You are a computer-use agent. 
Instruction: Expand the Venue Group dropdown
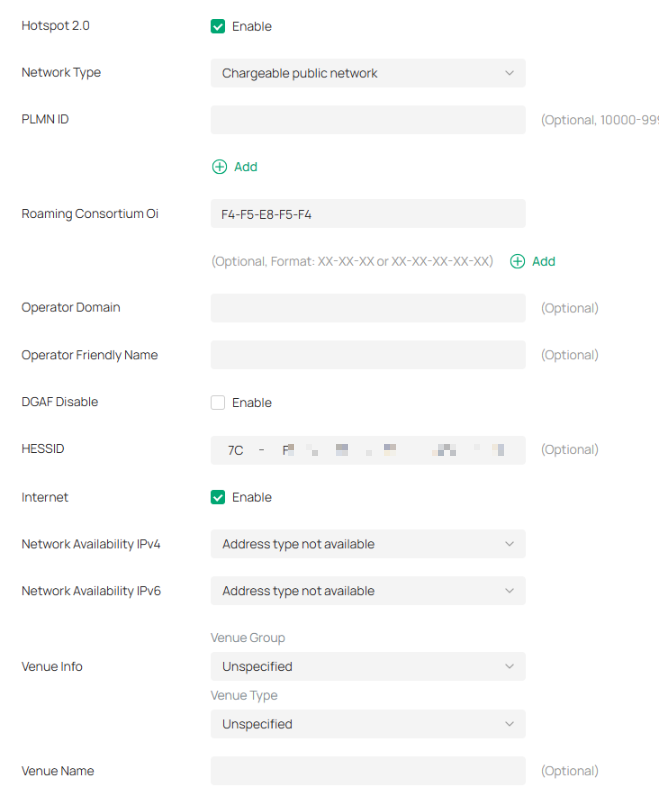tap(367, 667)
